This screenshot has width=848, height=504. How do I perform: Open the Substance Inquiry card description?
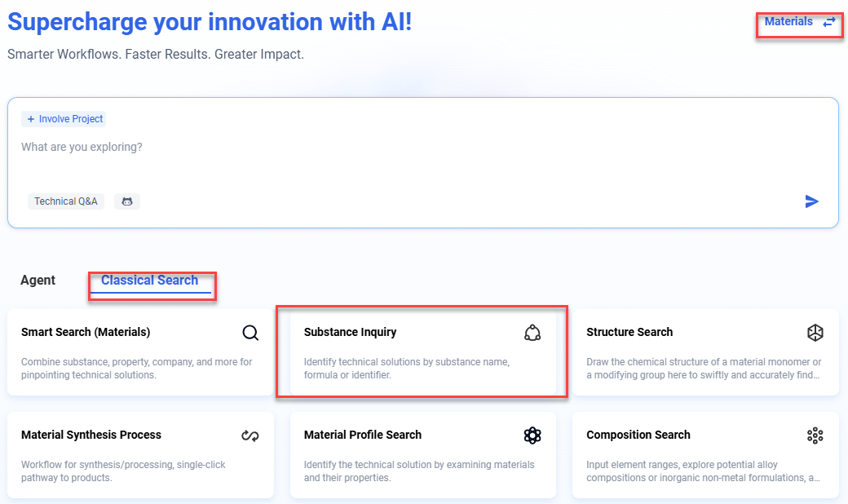[x=407, y=369]
